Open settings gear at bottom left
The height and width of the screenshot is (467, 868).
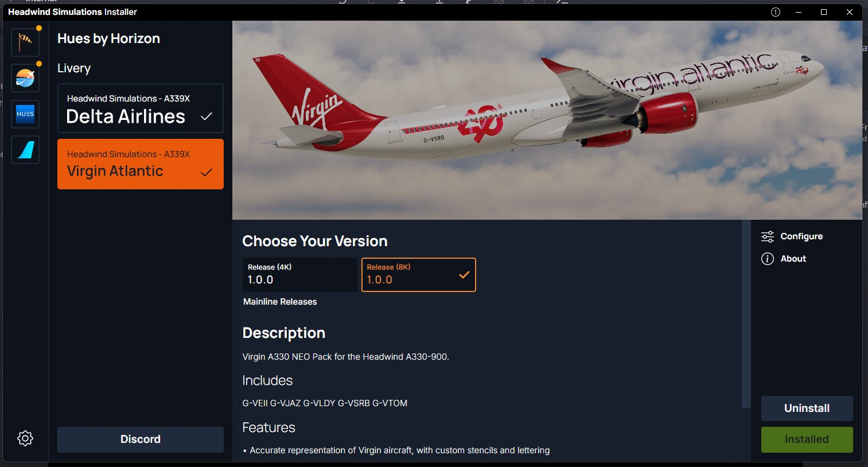click(x=25, y=438)
